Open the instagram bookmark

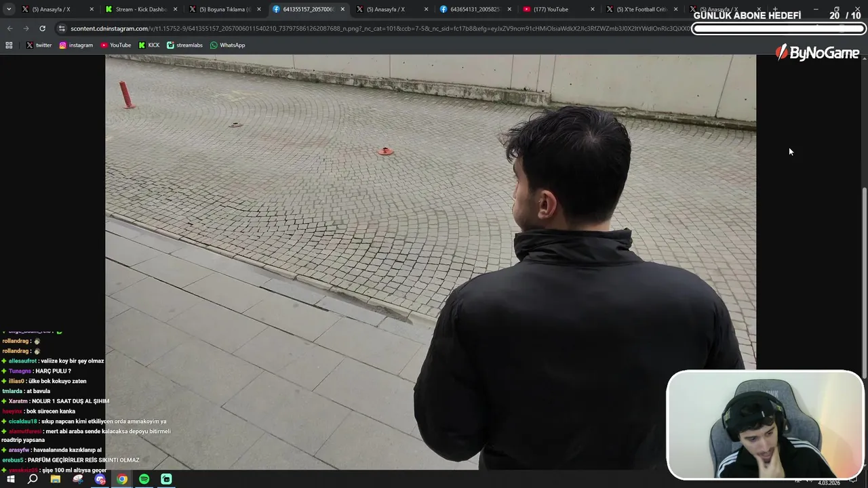(x=76, y=45)
